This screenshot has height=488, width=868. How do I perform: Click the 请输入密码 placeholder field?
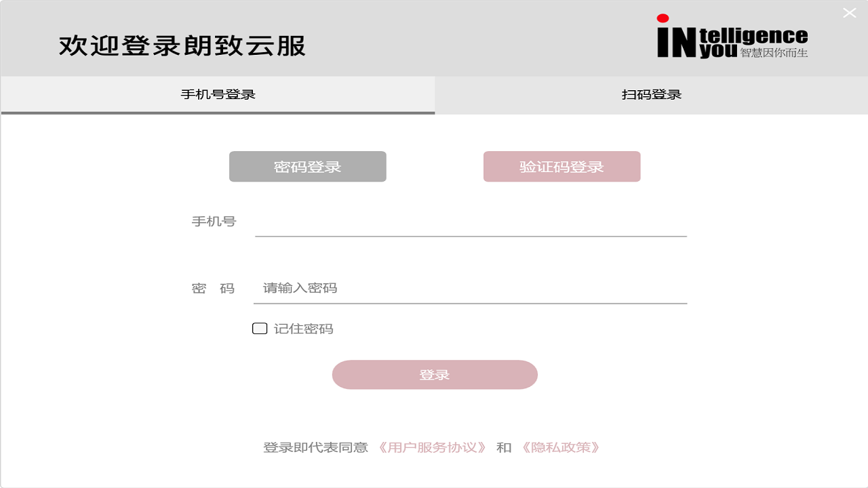point(470,288)
